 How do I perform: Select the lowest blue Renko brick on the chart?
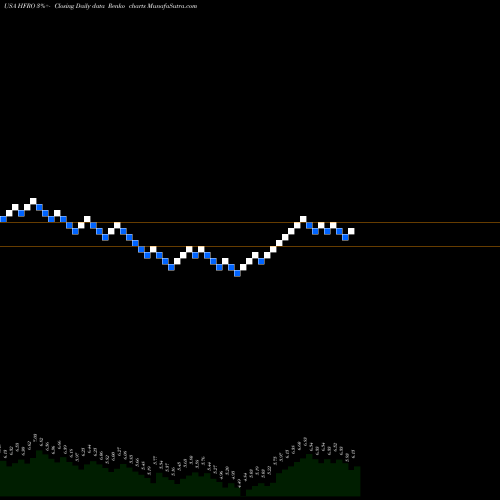[x=237, y=273]
